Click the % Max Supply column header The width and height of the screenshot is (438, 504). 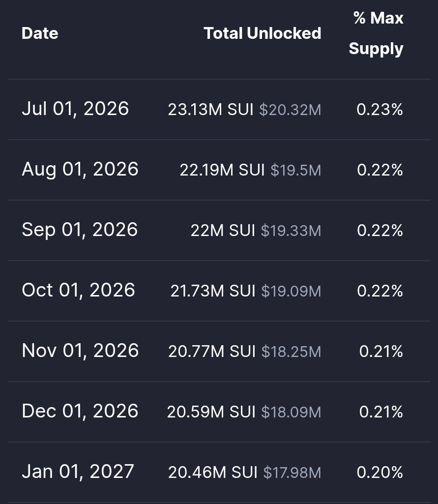376,33
